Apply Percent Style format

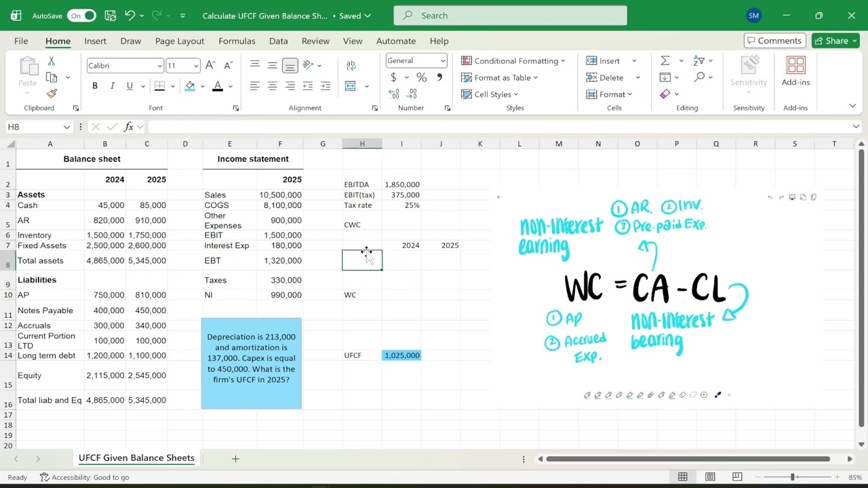[422, 77]
